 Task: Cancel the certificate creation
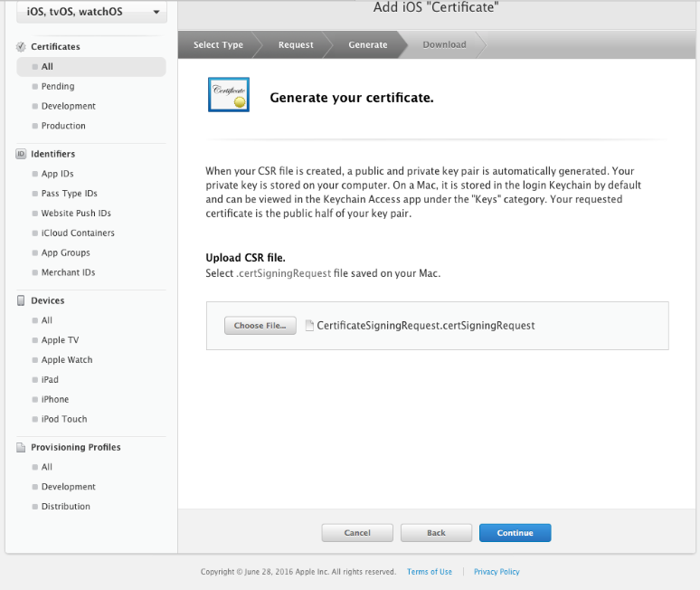357,533
